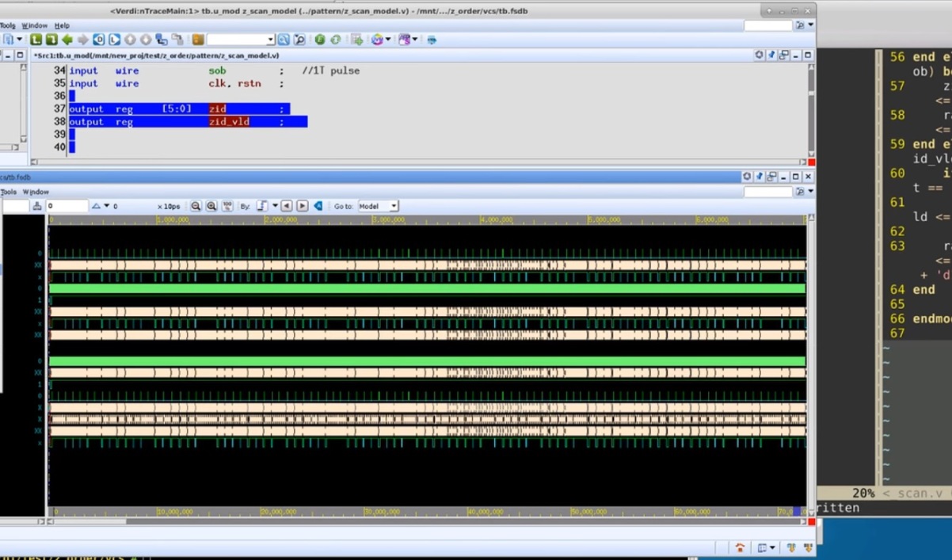952x560 pixels.
Task: Click the gray up-scope arrow icon
Action: (130, 40)
